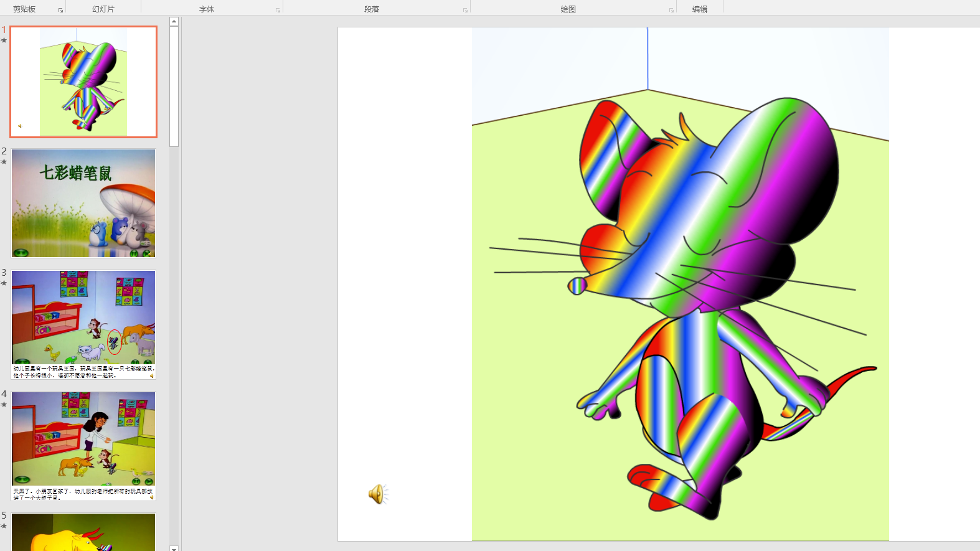
Task: Open the 字体 group dialog launcher
Action: (278, 11)
